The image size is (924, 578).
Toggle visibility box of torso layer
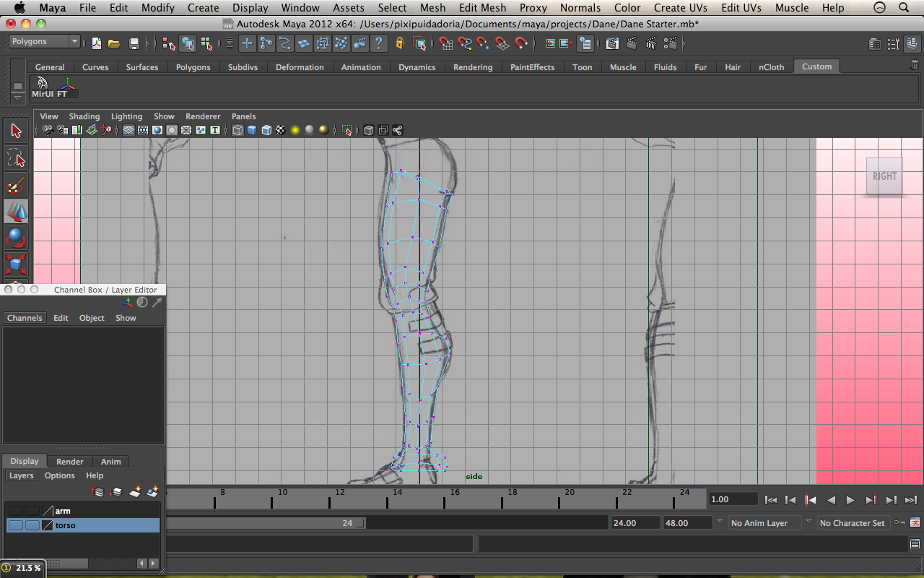pos(15,525)
